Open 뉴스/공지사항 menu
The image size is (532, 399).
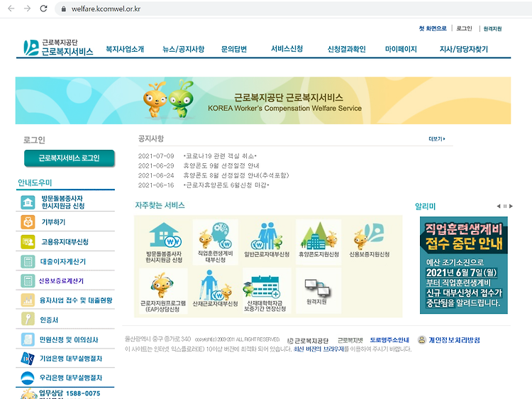pos(183,49)
